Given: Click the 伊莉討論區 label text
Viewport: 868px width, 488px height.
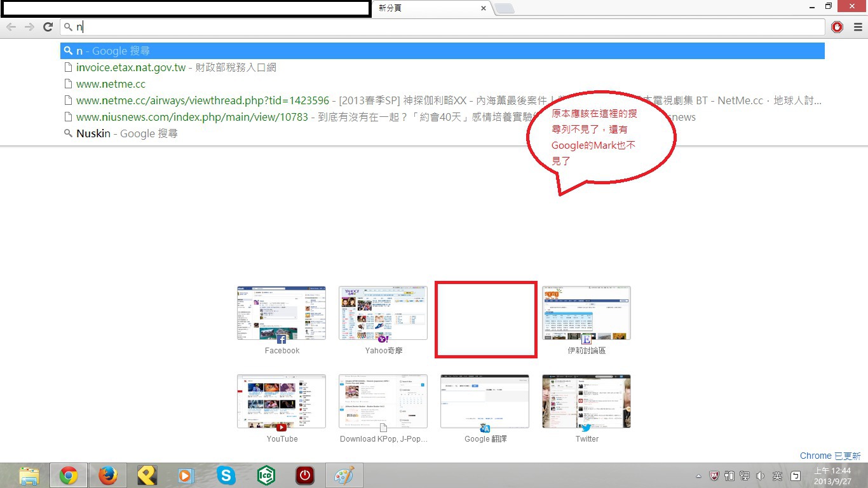Looking at the screenshot, I should tap(587, 351).
